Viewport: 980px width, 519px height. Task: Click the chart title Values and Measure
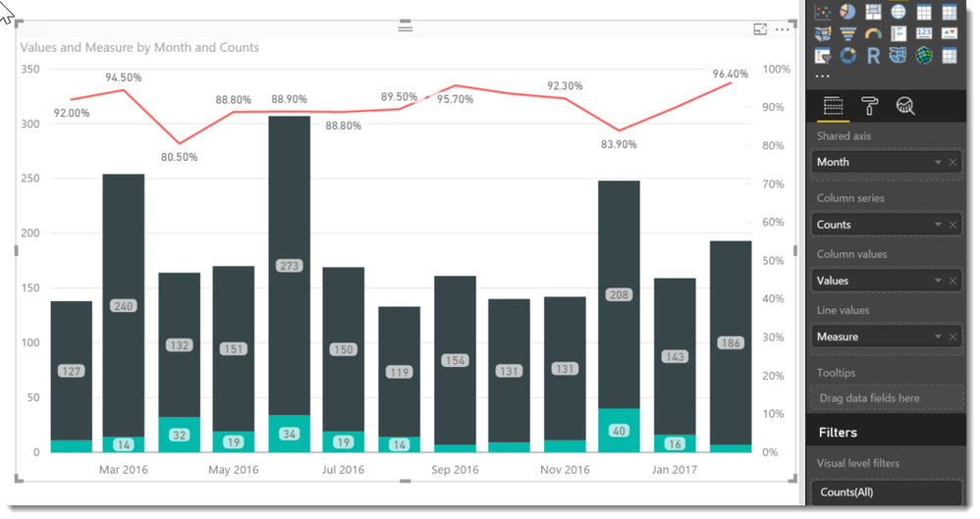point(139,47)
